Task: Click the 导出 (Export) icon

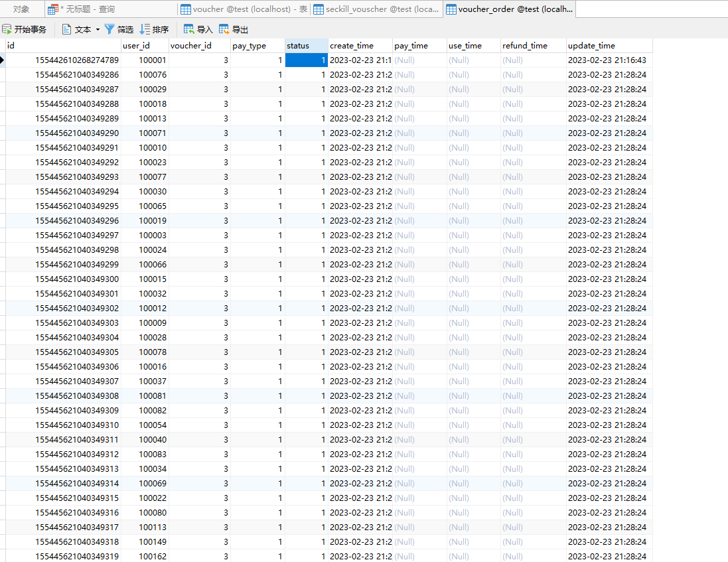Action: (224, 29)
